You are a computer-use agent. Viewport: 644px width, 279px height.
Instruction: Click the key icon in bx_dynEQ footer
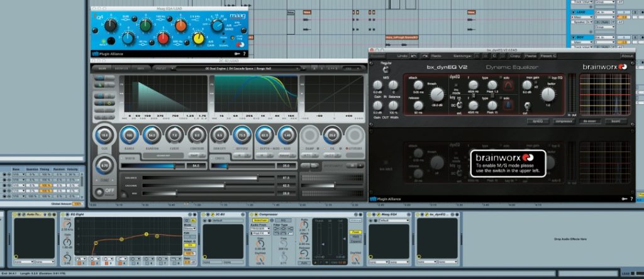(x=625, y=199)
